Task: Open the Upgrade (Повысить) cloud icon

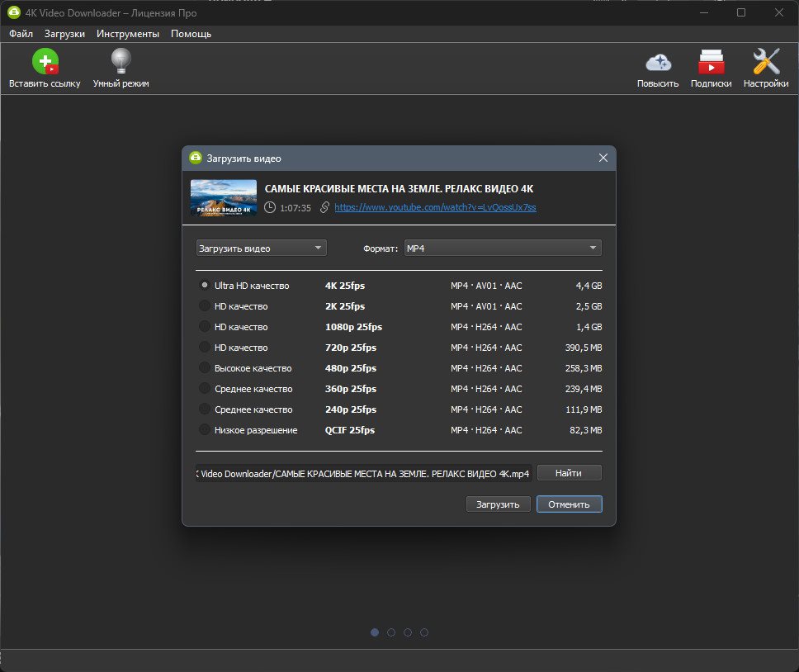Action: coord(658,62)
